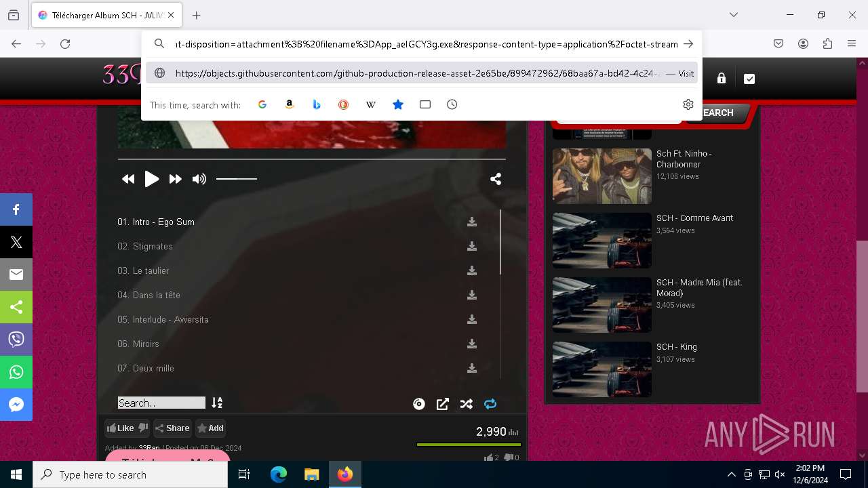
Task: Share on Messenger from side bar
Action: (x=16, y=405)
